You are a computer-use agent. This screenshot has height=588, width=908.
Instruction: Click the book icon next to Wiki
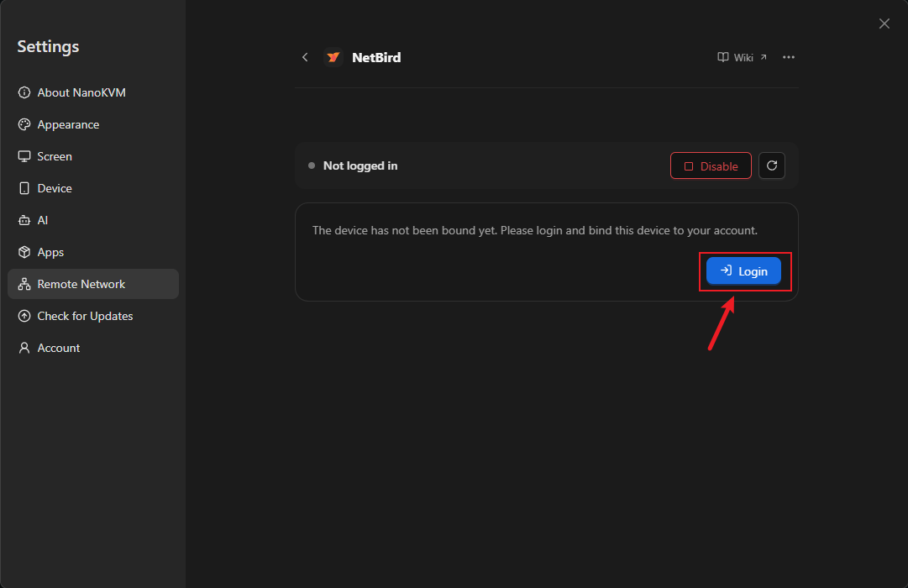coord(722,57)
